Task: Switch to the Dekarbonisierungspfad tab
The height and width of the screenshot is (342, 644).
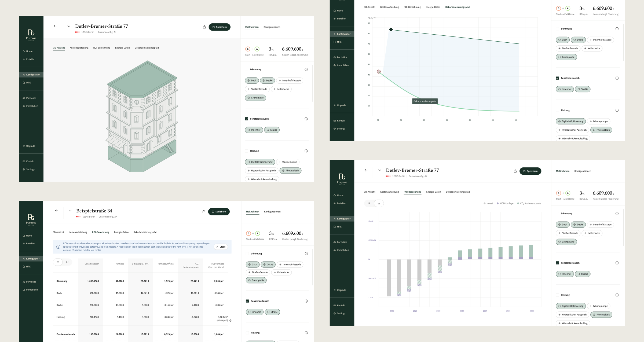Action: tap(147, 48)
